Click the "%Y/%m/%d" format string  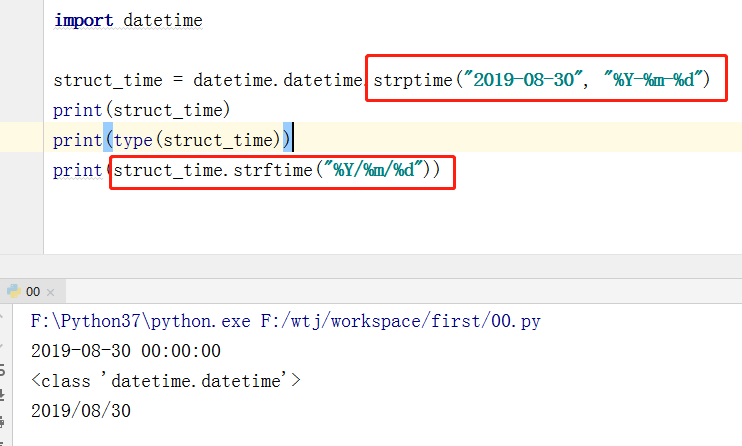[x=374, y=169]
